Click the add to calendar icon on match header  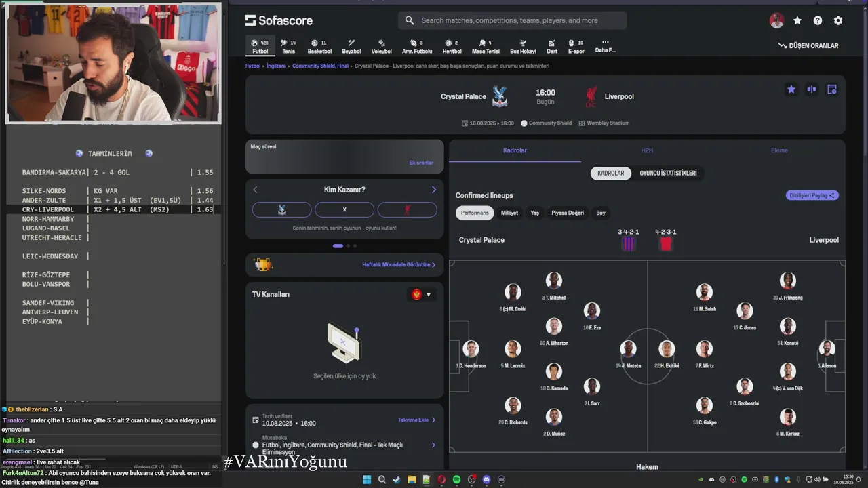tap(832, 89)
